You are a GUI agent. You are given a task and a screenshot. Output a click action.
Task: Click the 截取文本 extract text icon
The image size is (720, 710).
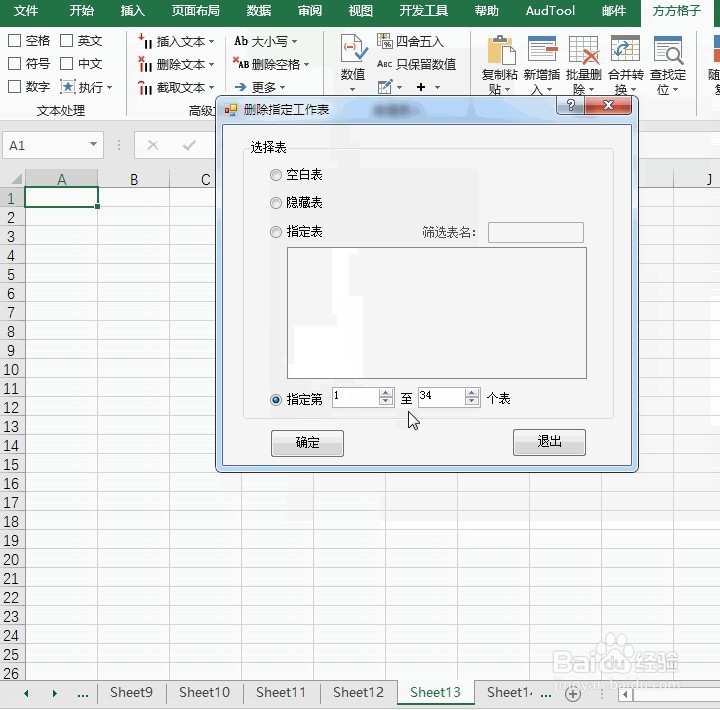tap(145, 87)
